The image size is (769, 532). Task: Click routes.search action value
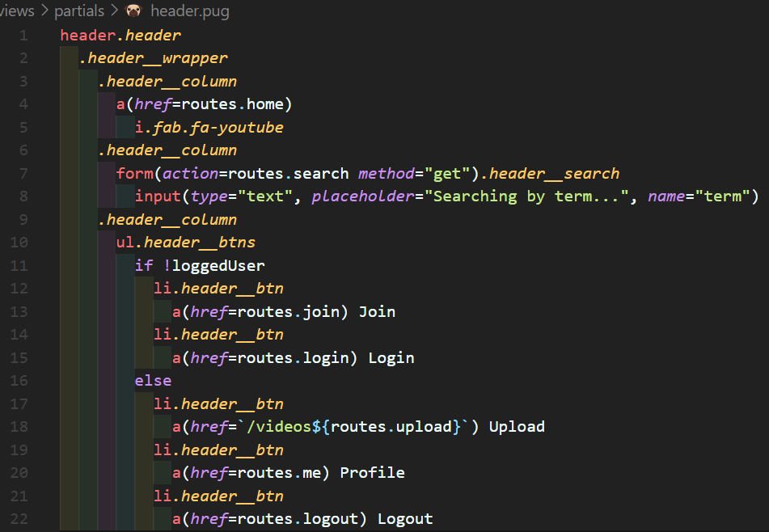tap(289, 174)
